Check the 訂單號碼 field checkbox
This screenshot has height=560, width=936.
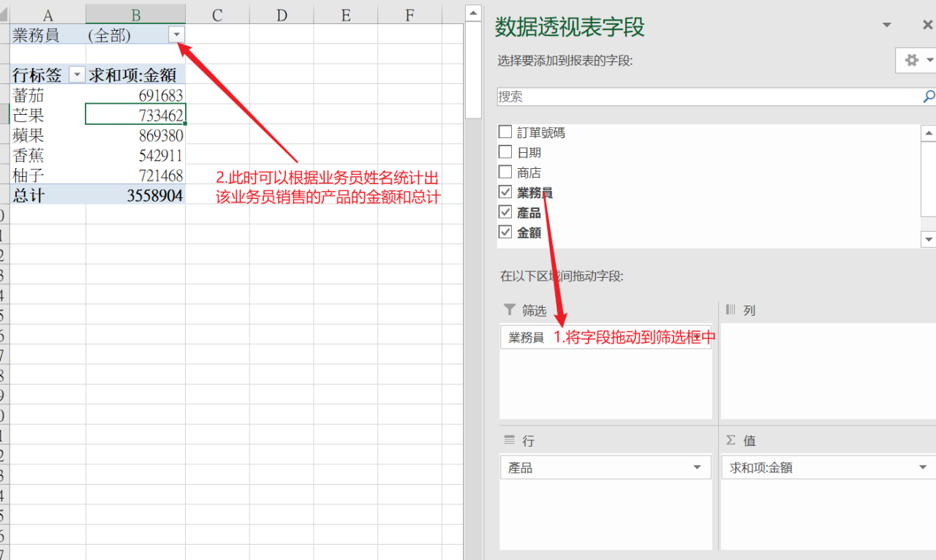pyautogui.click(x=505, y=132)
